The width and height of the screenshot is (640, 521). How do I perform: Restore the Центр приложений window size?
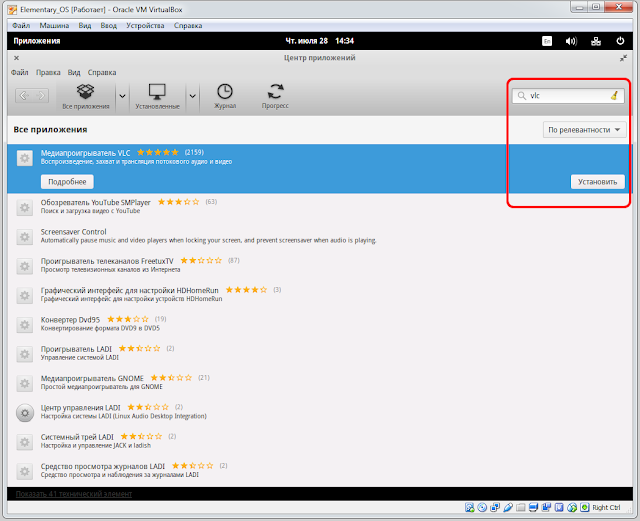click(623, 58)
